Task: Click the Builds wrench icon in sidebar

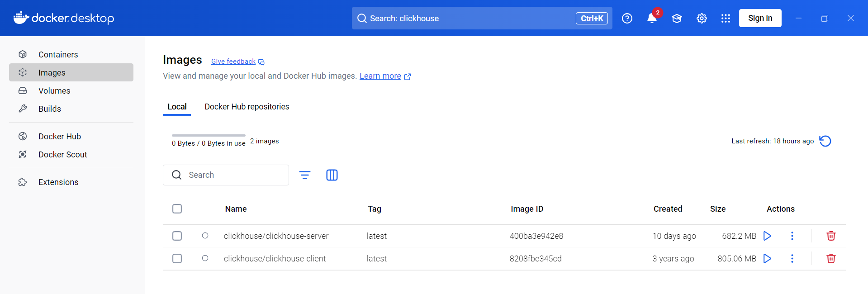Action: click(23, 109)
